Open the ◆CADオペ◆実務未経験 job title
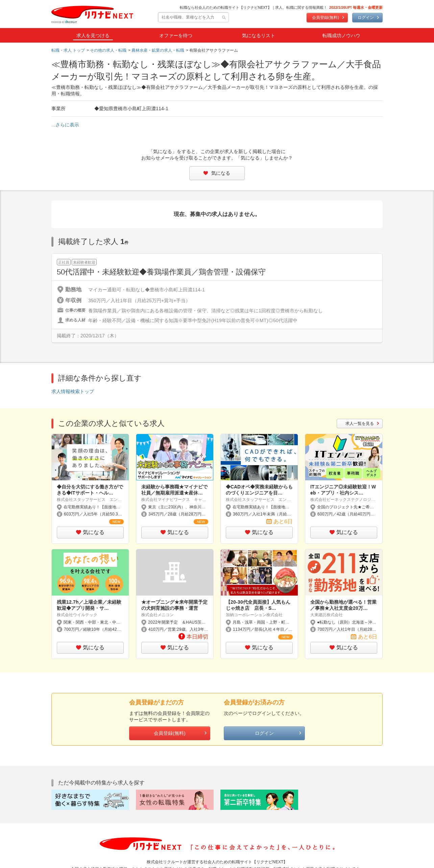 [259, 490]
